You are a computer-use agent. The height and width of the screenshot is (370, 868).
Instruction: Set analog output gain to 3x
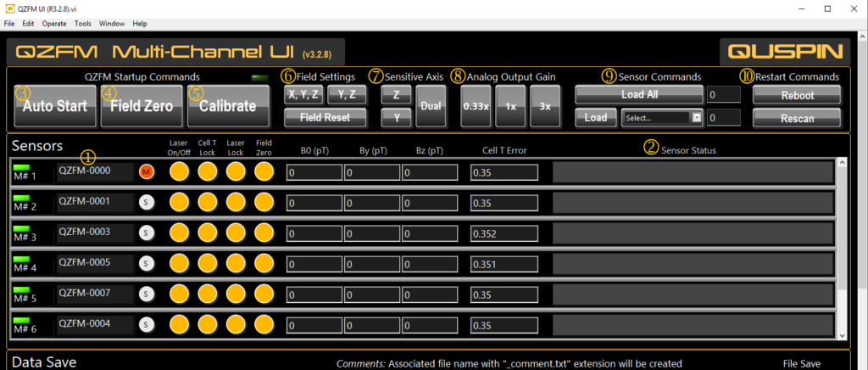click(545, 106)
